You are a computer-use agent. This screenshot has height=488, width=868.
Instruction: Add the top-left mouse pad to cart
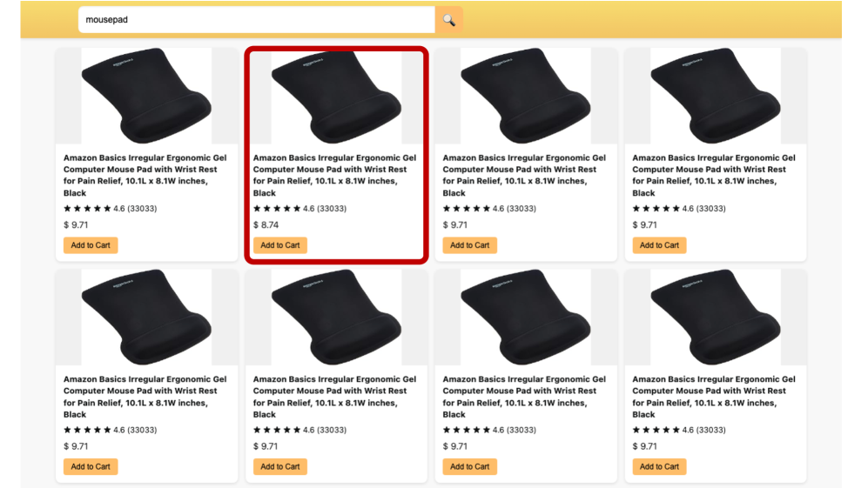tap(91, 245)
